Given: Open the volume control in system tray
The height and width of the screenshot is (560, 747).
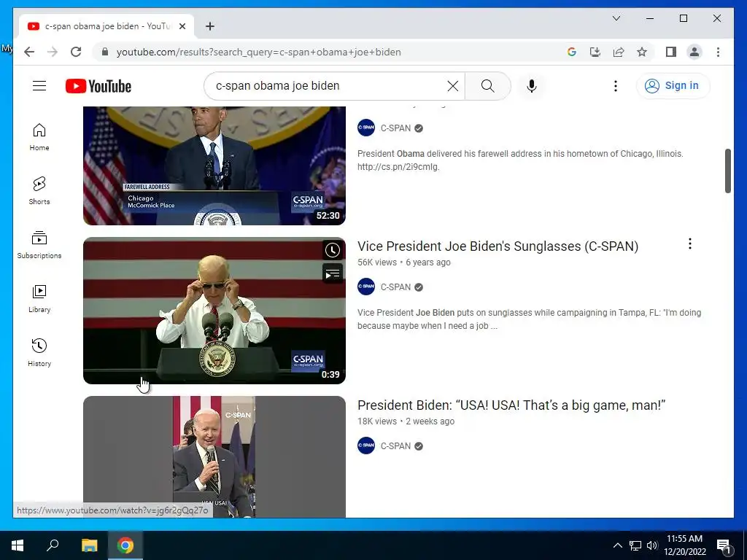Looking at the screenshot, I should pos(652,545).
